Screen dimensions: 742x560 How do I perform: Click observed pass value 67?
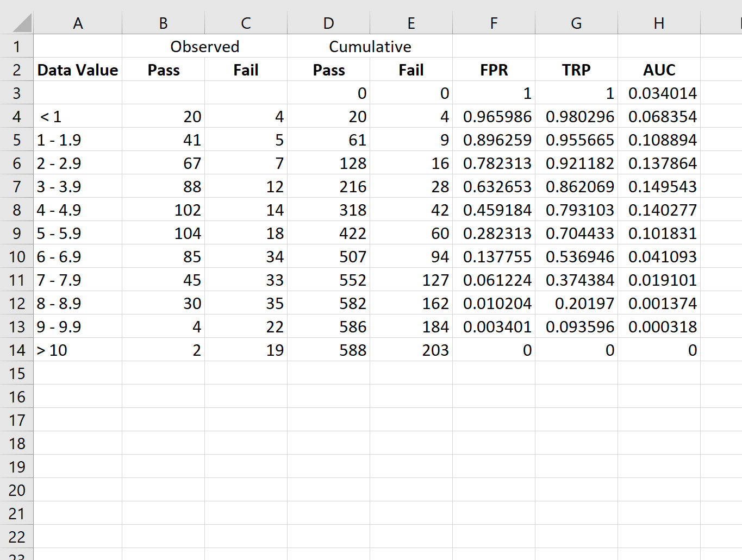[x=163, y=163]
